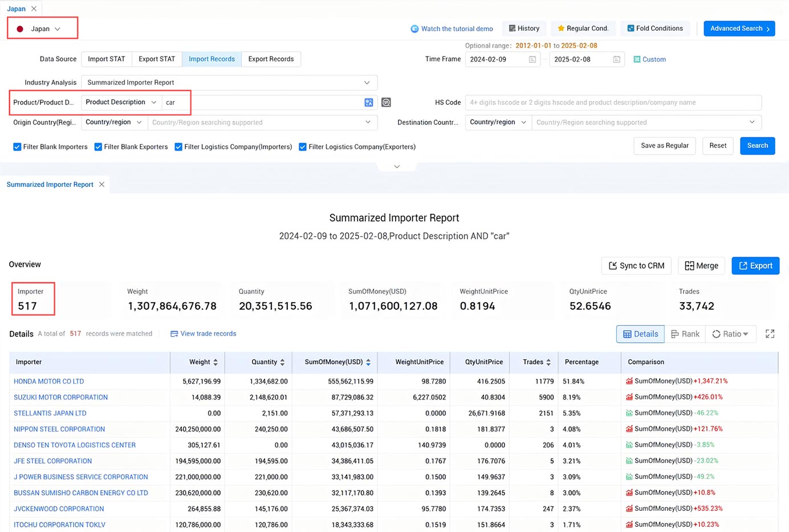The width and height of the screenshot is (789, 532).
Task: Expand table to fullscreen view
Action: pyautogui.click(x=770, y=334)
